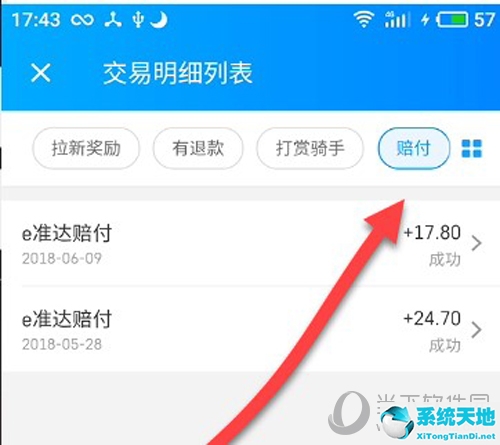Tap the infinity symbol status icon
Viewport: 500px width, 445px height.
[x=82, y=20]
